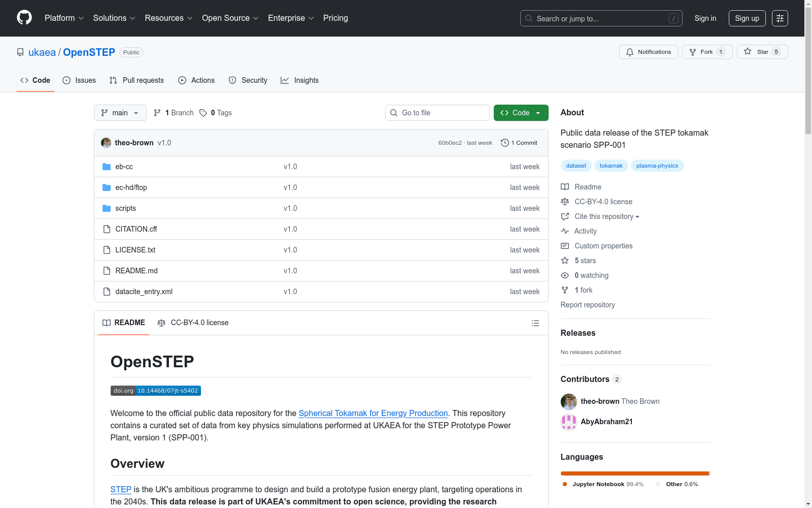Click the Search or jump to field
The height and width of the screenshot is (508, 812).
coord(601,18)
